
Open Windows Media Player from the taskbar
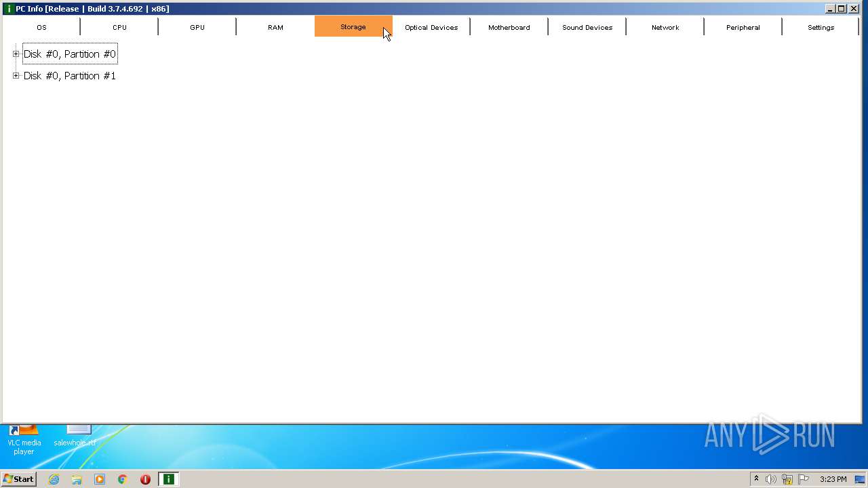[100, 479]
